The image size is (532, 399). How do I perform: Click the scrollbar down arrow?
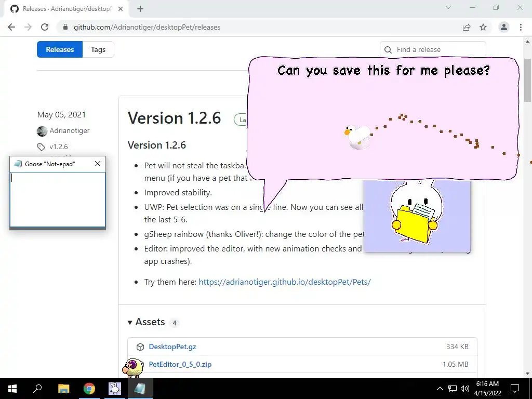(x=528, y=374)
